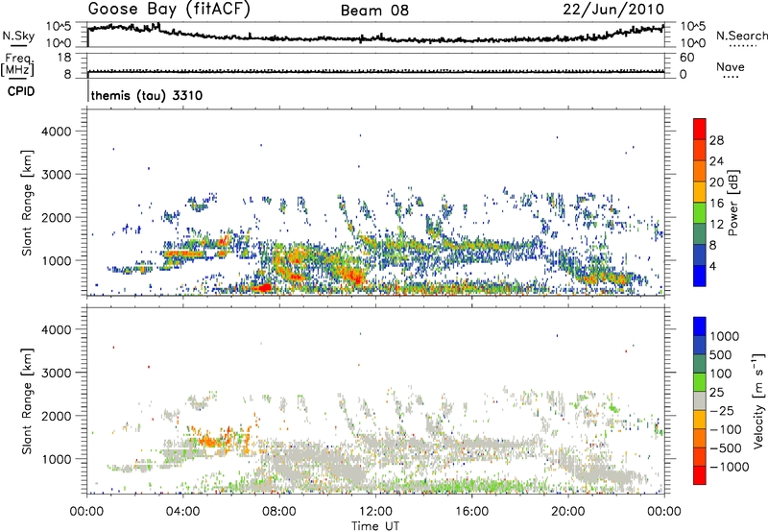Viewport: 768px width, 532px height.
Task: Click the '12:00' time axis tick label
Action: pos(375,512)
